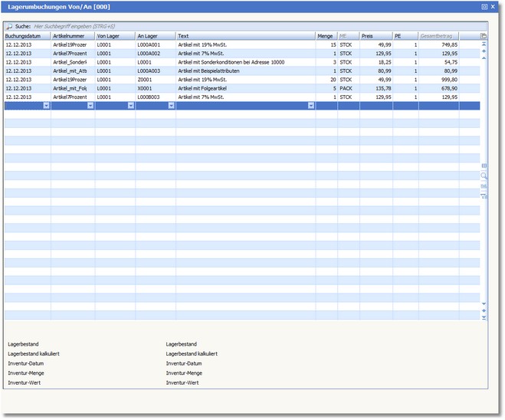Click the Gesamtbetrag column header
Screen dimensions: 505x420
tap(438, 36)
